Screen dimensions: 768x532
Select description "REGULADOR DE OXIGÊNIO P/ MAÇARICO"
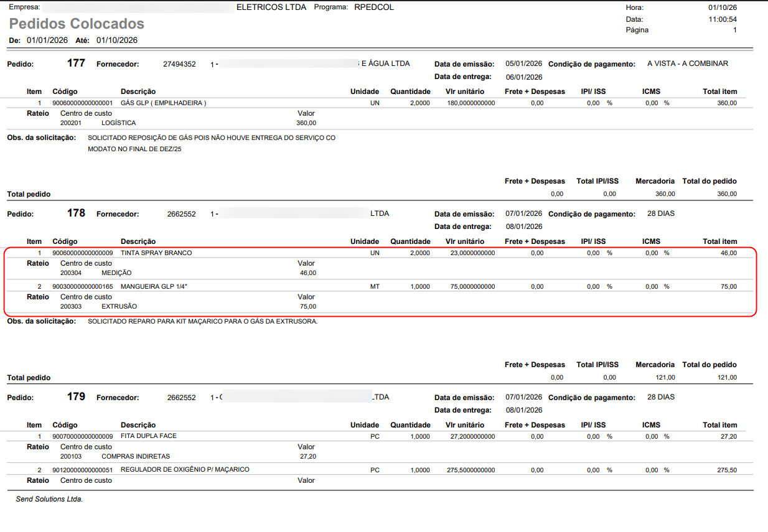point(185,470)
